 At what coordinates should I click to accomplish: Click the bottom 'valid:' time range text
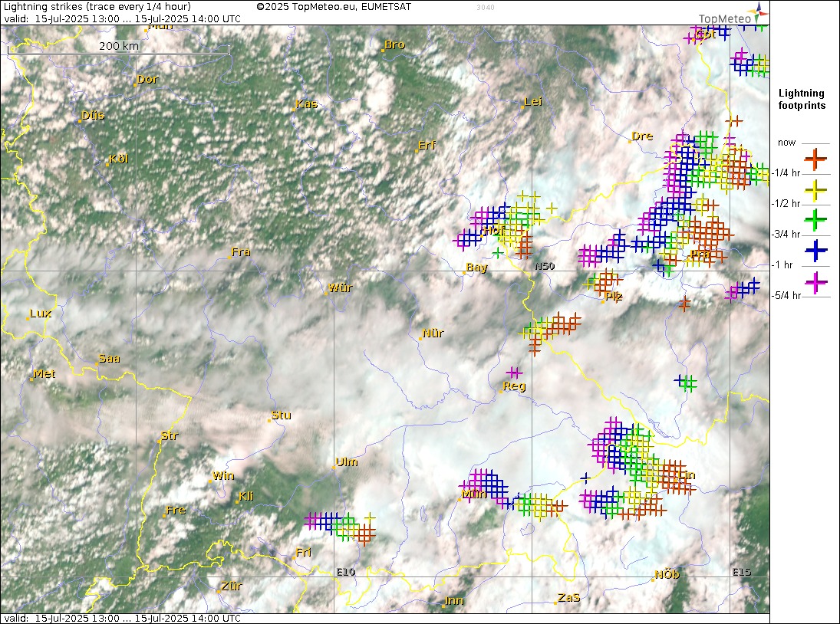tap(122, 618)
